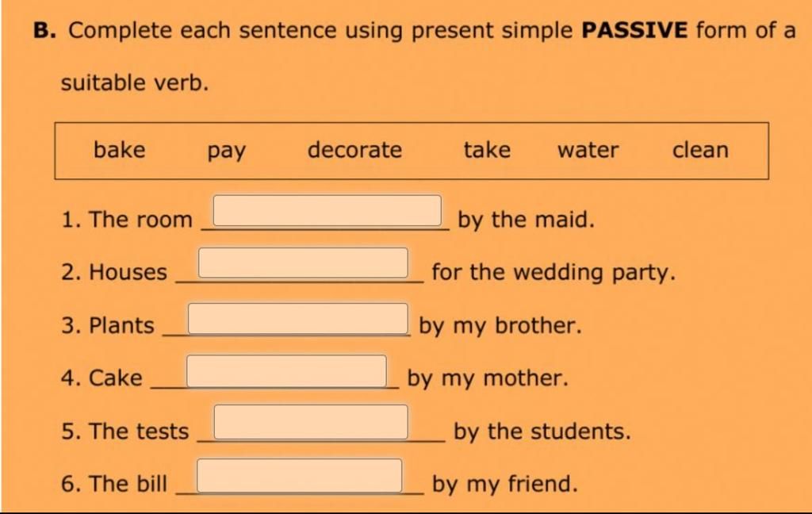This screenshot has width=812, height=514.
Task: Select the word 'take' in the word bank
Action: (x=487, y=150)
